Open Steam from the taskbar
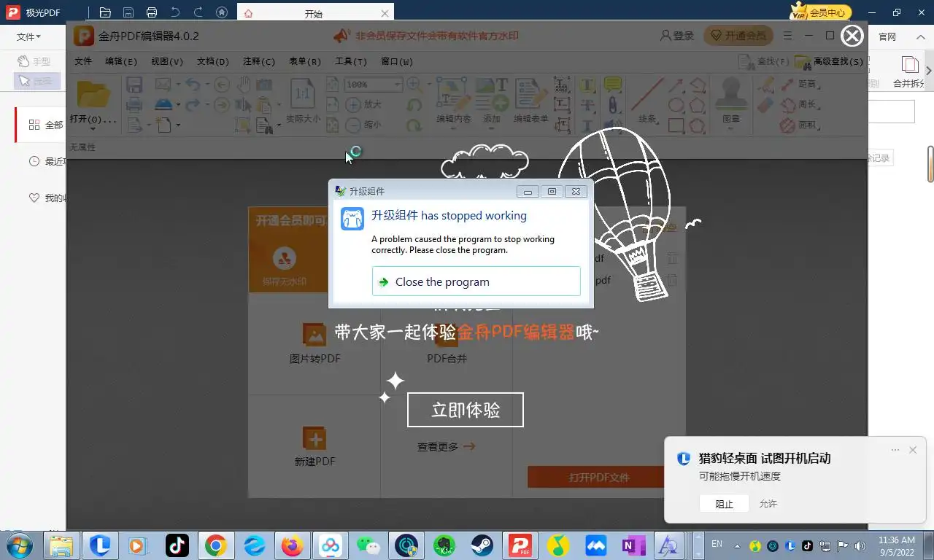This screenshot has width=934, height=560. tap(482, 545)
